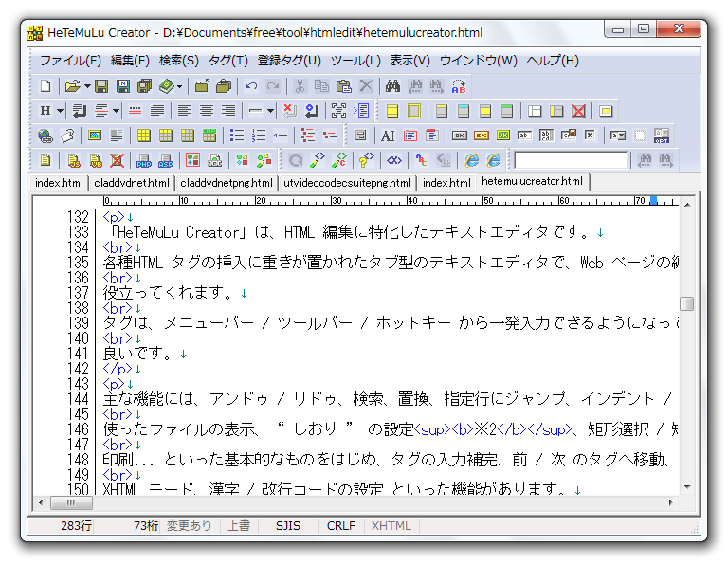Open the 表示(V) menu
The image size is (728, 564).
point(409,61)
